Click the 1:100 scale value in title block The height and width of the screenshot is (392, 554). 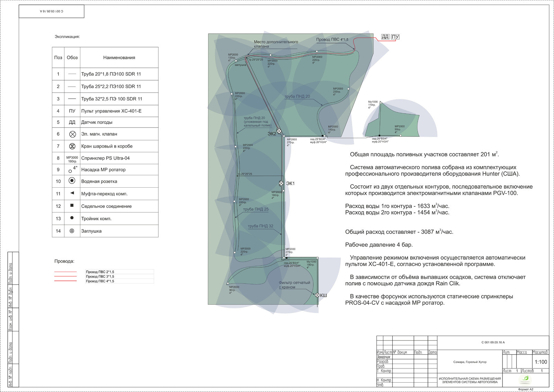(540, 362)
